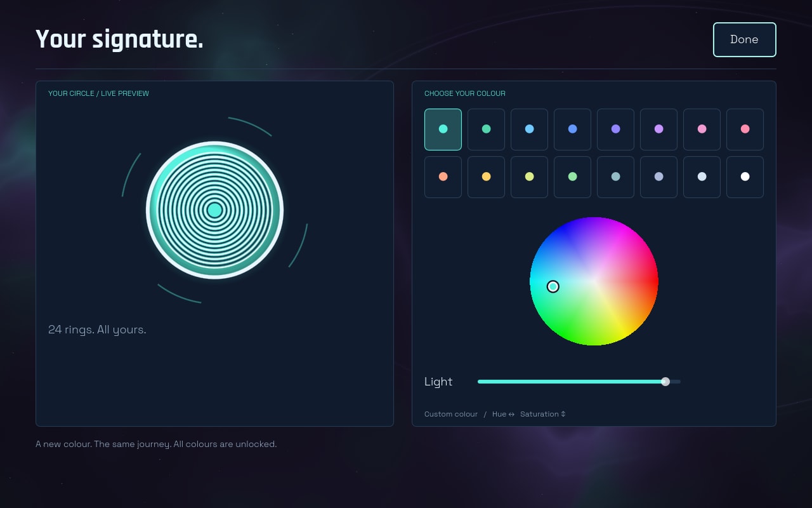
Task: Click the "Your signature." title
Action: tap(119, 39)
